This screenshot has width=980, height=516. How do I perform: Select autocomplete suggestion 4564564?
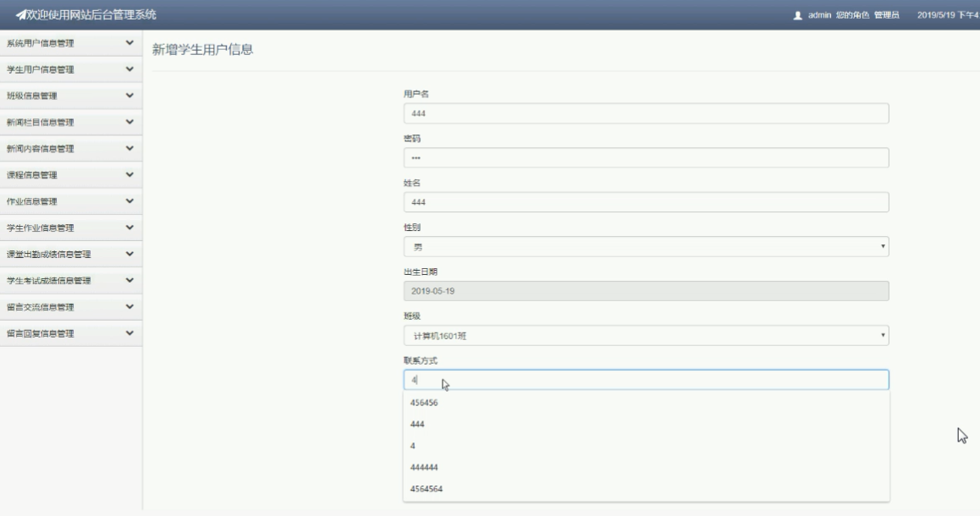click(x=647, y=489)
